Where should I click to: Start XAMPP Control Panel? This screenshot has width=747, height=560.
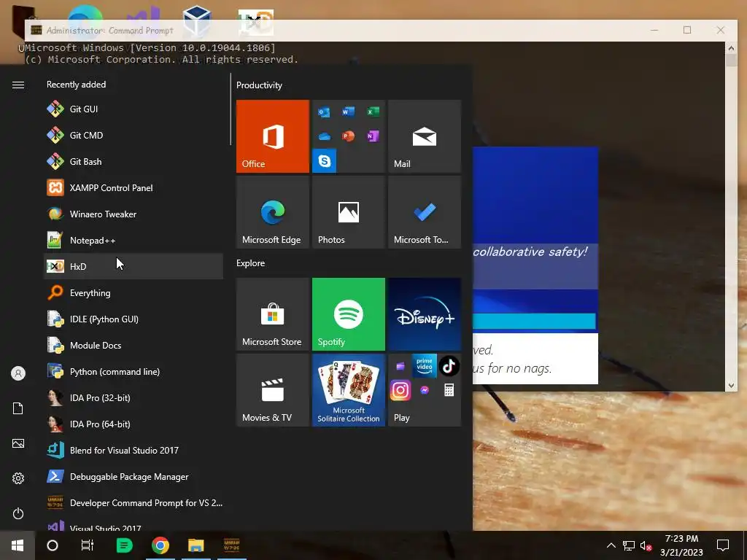tap(133, 187)
